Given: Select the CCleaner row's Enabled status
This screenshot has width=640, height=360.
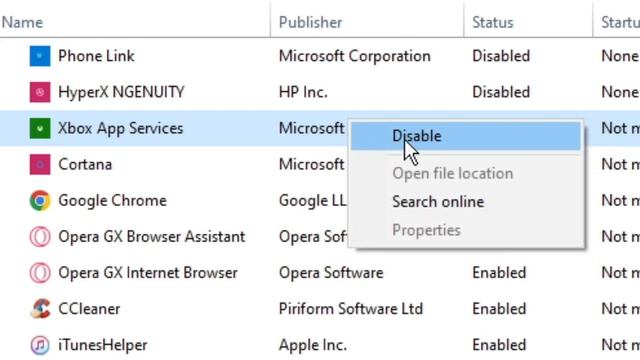Looking at the screenshot, I should 499,309.
